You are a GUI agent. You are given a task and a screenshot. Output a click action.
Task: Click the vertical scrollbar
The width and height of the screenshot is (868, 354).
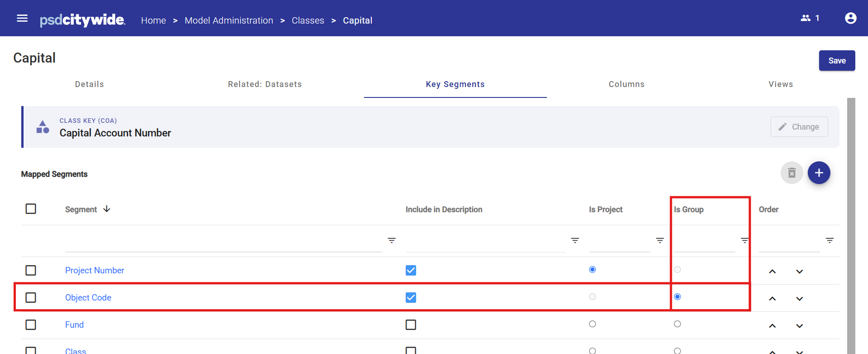tap(851, 226)
